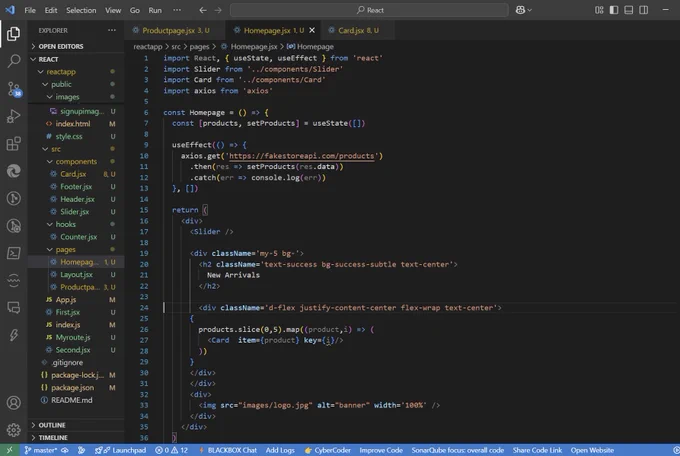Open BLACKBOX Chat from status bar

(x=228, y=450)
